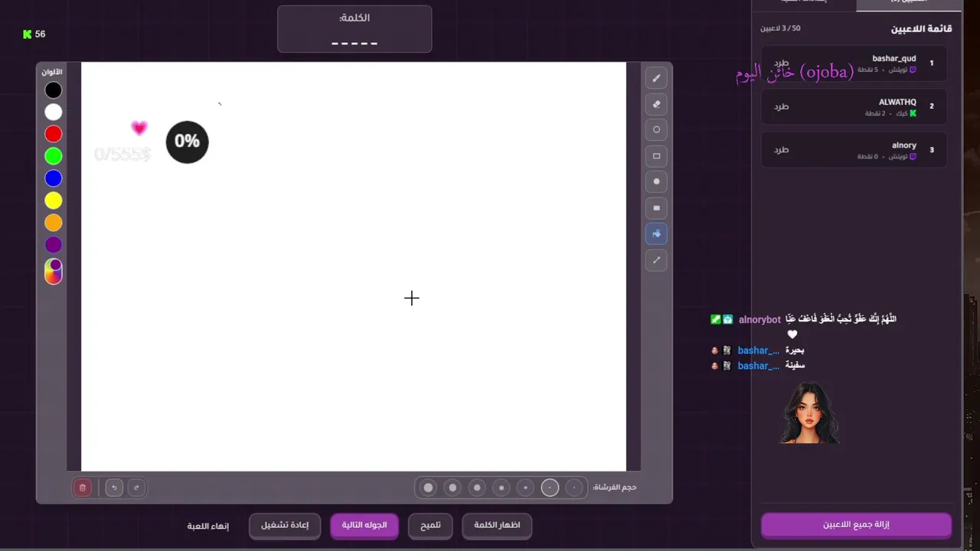The image size is (980, 551).
Task: Click player name 'ALWATHQ'
Action: click(897, 102)
